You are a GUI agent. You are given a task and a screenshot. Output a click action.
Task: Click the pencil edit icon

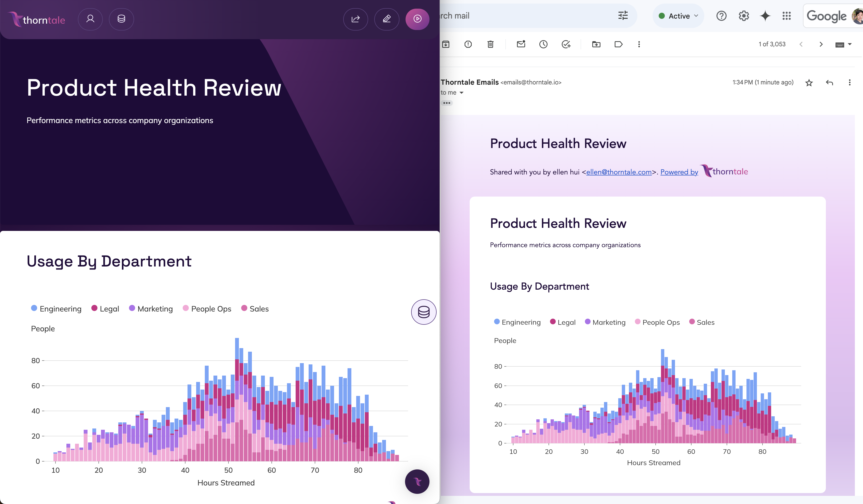pos(387,19)
